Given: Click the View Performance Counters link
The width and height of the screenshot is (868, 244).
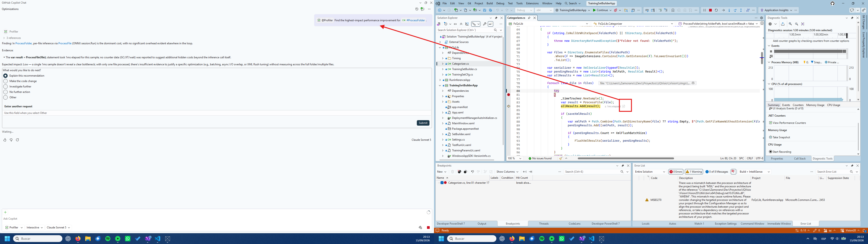Looking at the screenshot, I should (787, 123).
